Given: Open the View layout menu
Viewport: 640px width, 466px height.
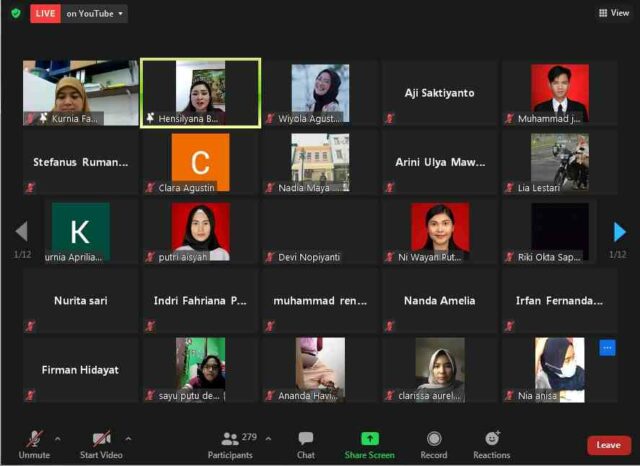Looking at the screenshot, I should [x=614, y=13].
